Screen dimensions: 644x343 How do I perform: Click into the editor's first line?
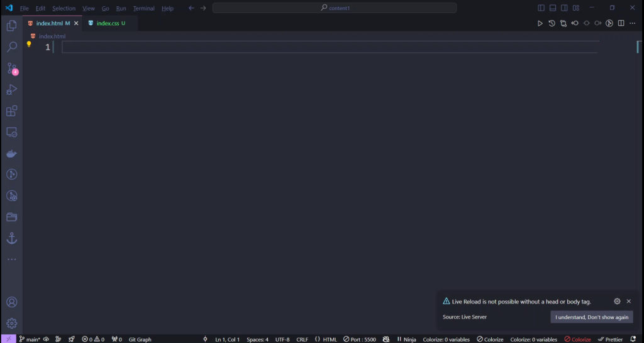[330, 47]
